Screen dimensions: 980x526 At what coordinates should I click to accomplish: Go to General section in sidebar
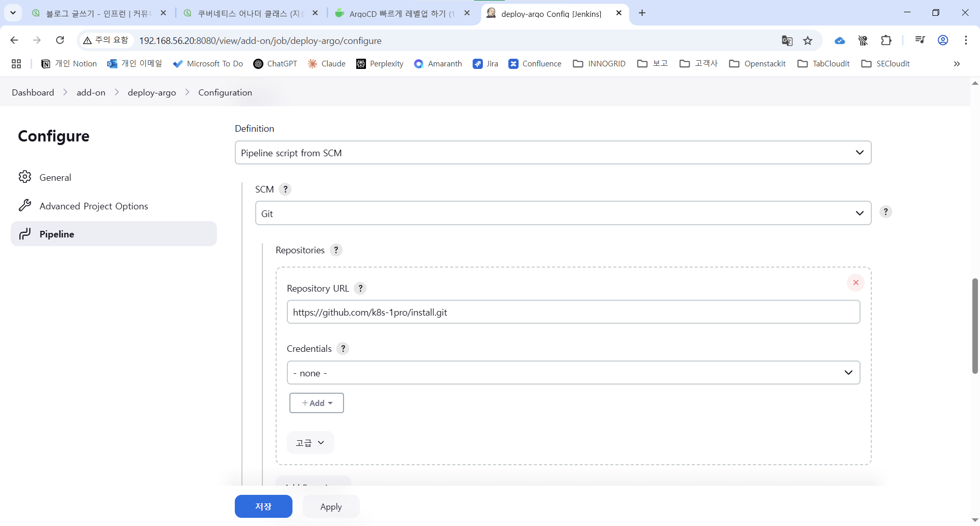(x=55, y=177)
